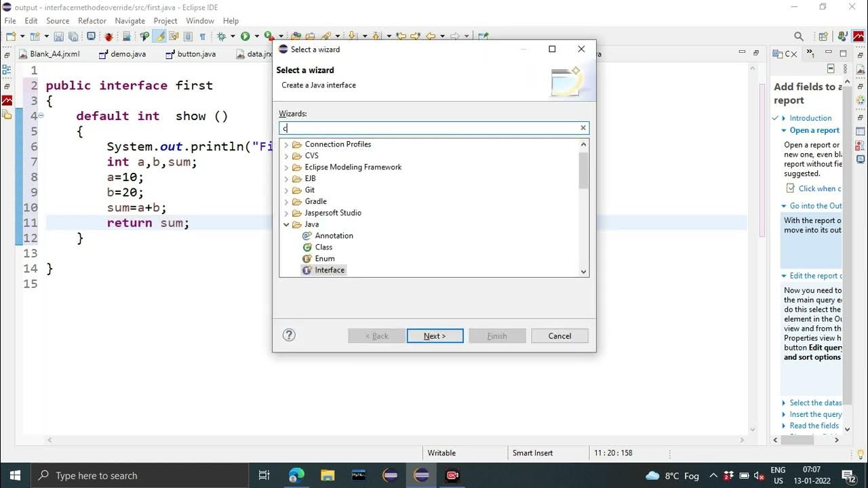
Task: Clear the wizard filter text with X
Action: click(583, 127)
